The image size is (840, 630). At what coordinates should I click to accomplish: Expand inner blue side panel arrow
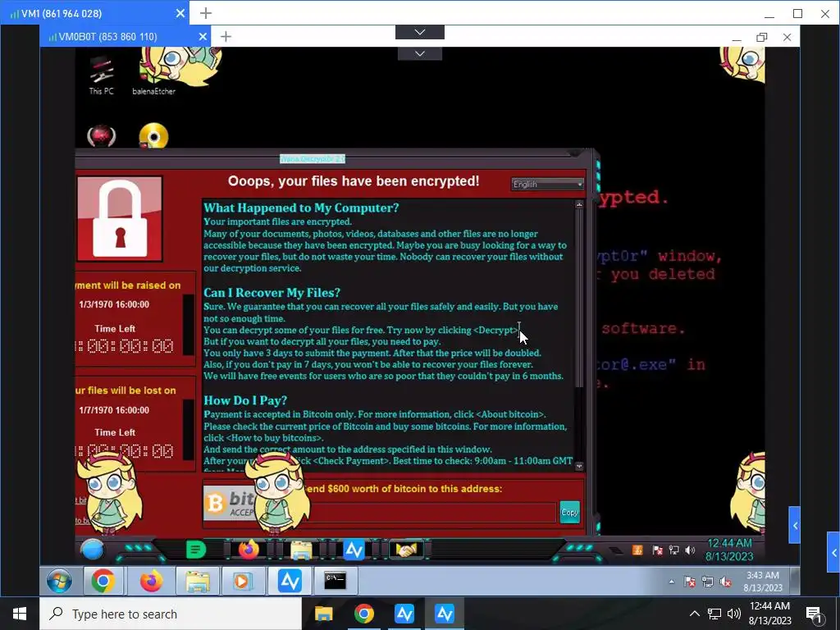pos(794,526)
